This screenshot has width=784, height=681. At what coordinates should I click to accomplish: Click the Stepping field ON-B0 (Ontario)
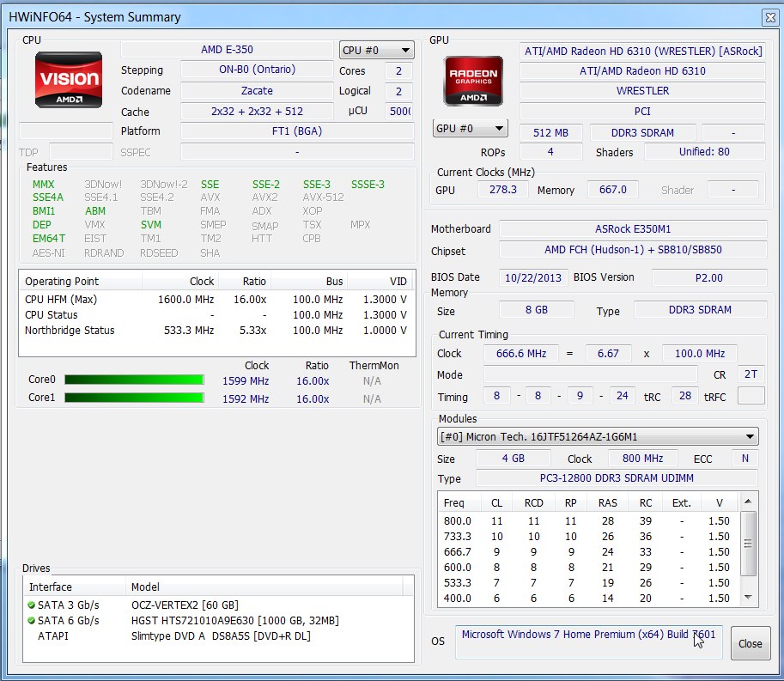point(257,69)
